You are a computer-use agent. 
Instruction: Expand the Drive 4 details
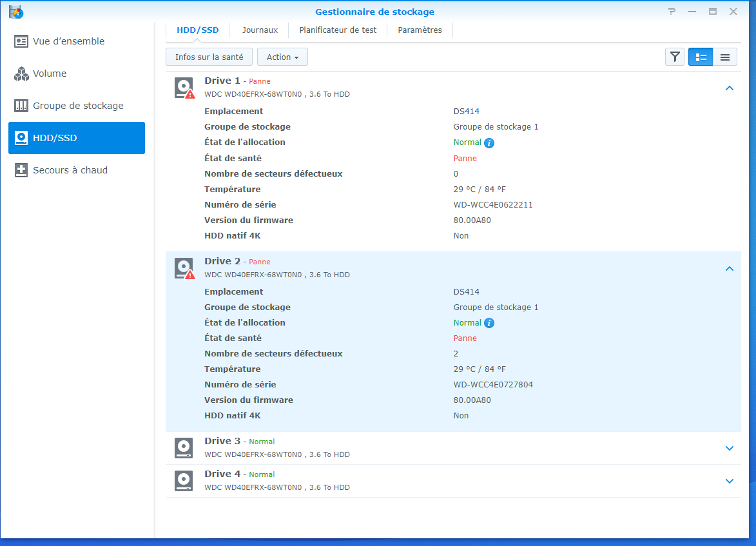pyautogui.click(x=729, y=481)
